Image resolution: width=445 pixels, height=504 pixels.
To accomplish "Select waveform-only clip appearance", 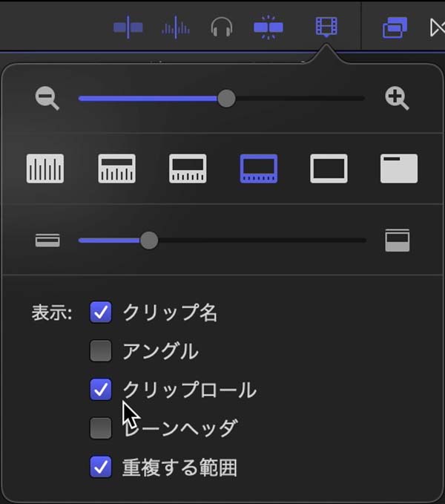I will point(45,168).
